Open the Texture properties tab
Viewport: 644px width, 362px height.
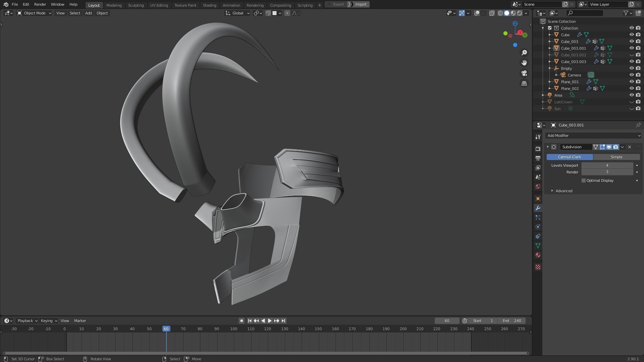[x=538, y=267]
